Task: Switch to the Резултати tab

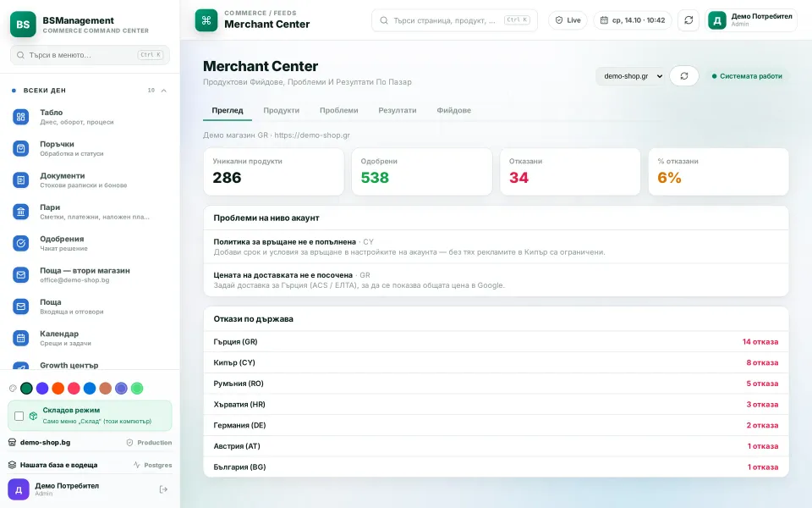Action: point(398,110)
